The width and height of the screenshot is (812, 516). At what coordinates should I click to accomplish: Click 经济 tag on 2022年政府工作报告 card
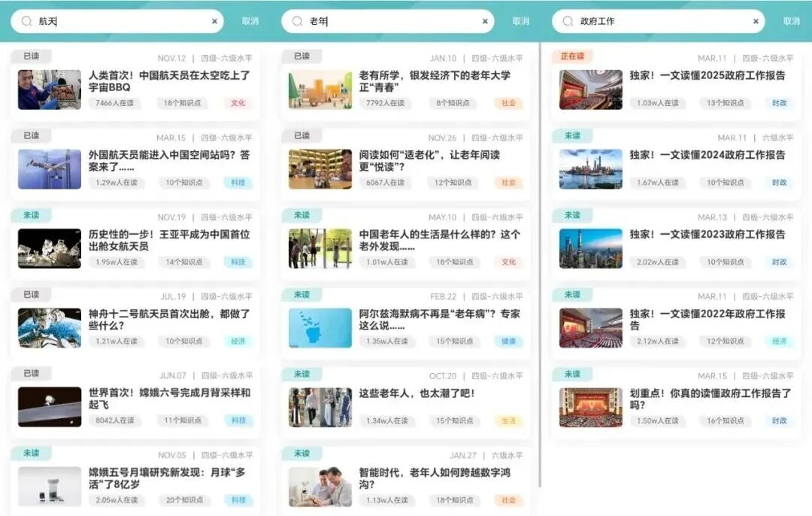pos(780,341)
